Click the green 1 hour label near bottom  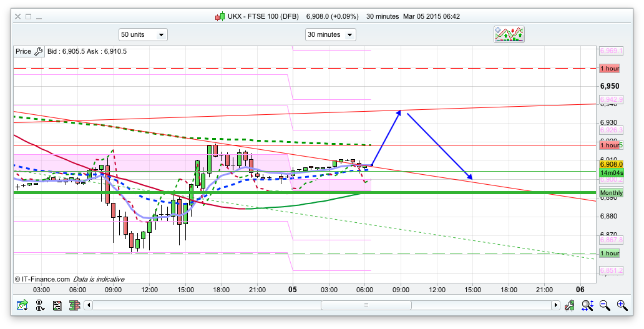(x=609, y=253)
